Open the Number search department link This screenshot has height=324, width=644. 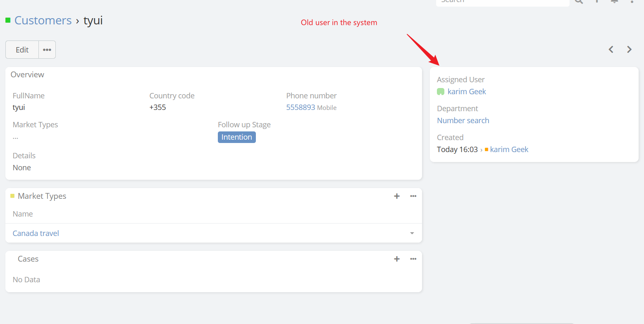[x=463, y=121]
